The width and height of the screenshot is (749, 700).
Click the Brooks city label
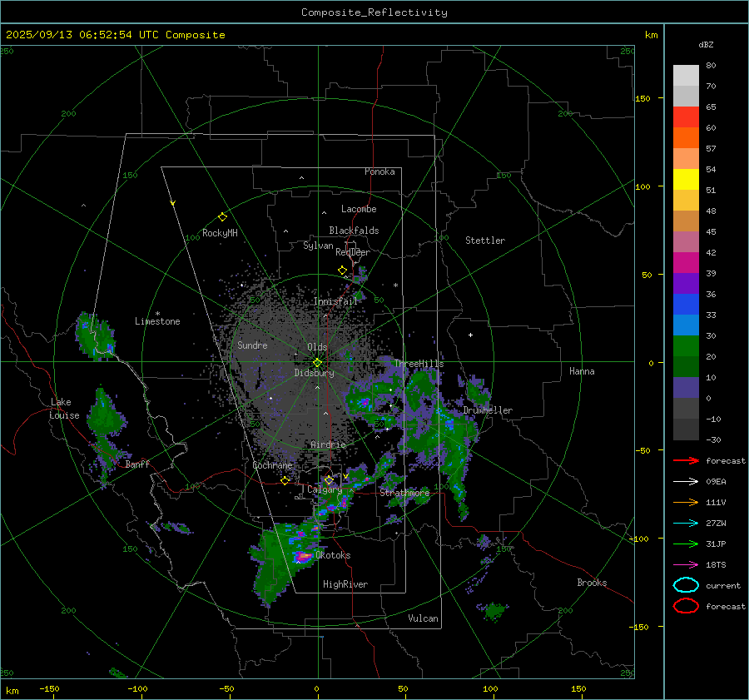tap(592, 583)
